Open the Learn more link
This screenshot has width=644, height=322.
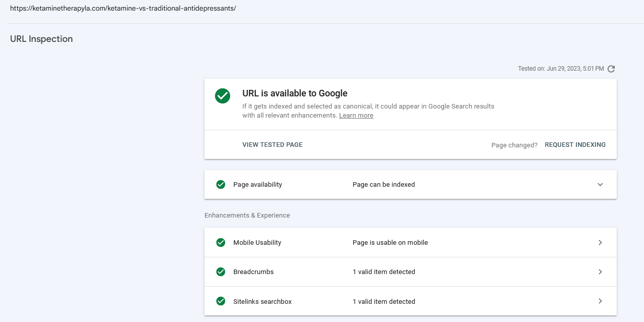point(356,116)
